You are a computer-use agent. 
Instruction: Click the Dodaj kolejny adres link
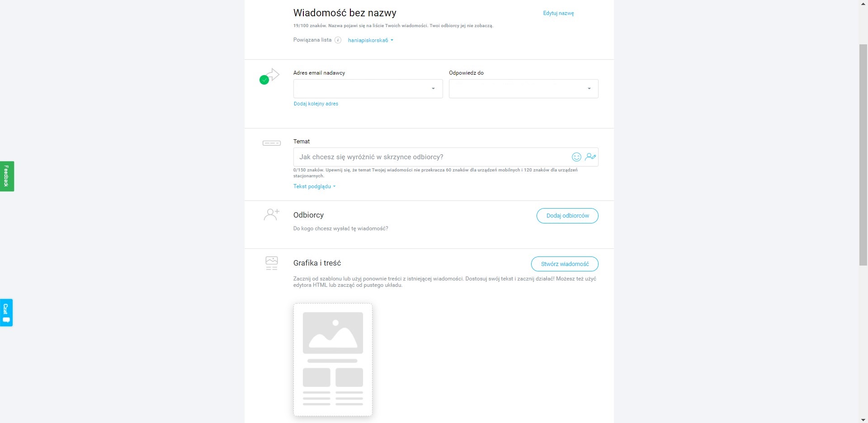[x=316, y=104]
